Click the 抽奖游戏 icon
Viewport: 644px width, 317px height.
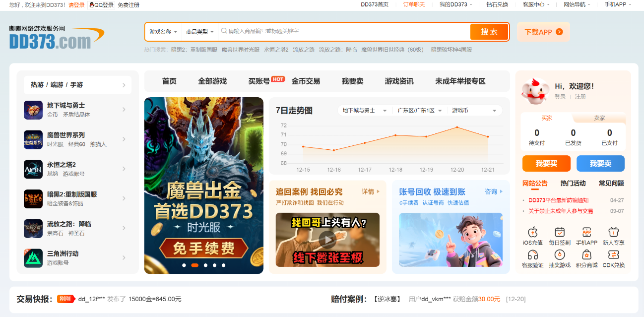coord(560,256)
